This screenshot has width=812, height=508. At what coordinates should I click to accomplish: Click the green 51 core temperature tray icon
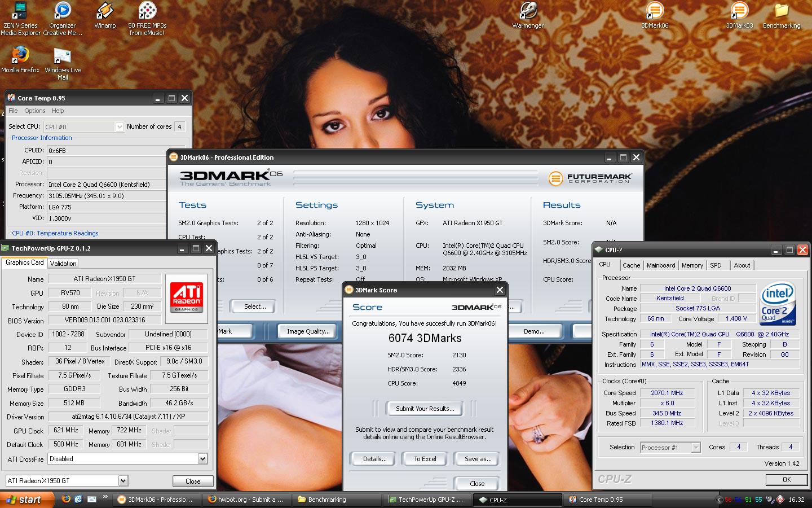(748, 500)
